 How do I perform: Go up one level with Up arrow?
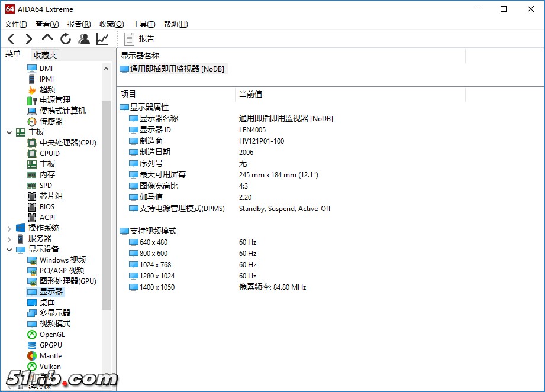47,38
